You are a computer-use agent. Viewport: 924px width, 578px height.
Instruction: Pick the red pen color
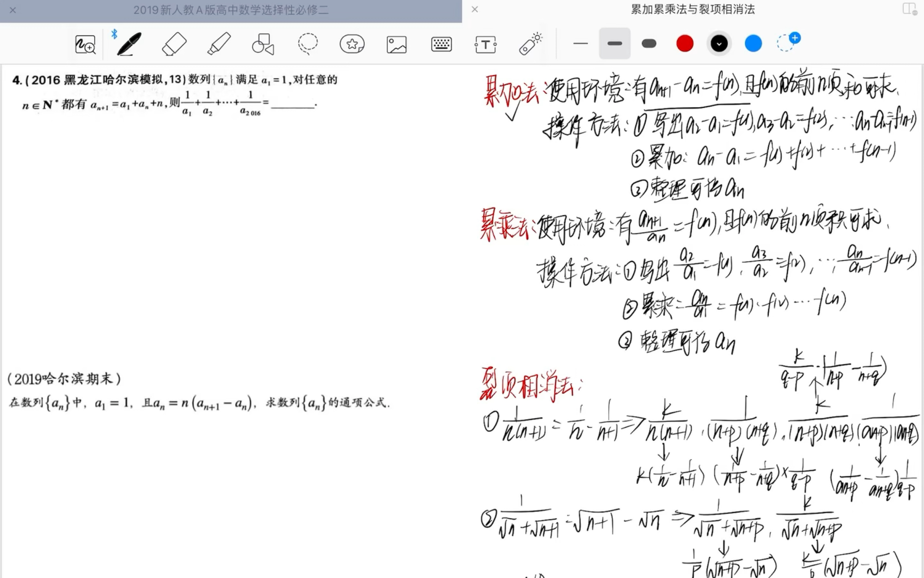pos(685,43)
